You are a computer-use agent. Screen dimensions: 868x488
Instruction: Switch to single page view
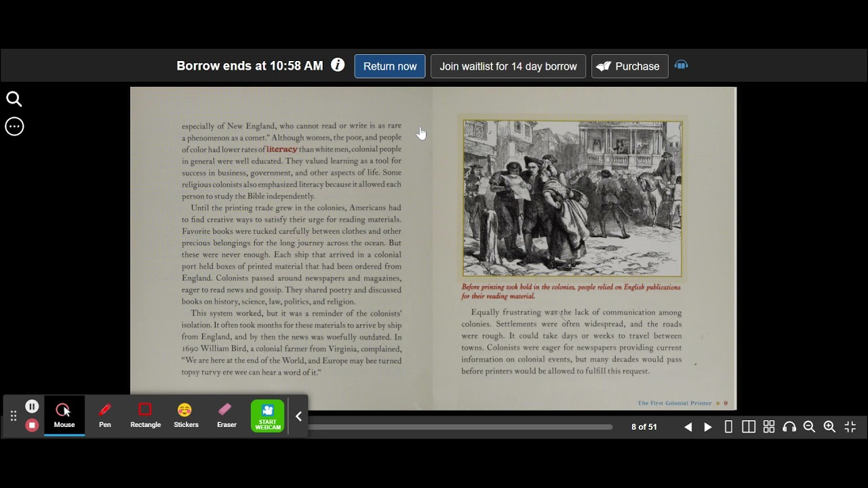click(728, 427)
